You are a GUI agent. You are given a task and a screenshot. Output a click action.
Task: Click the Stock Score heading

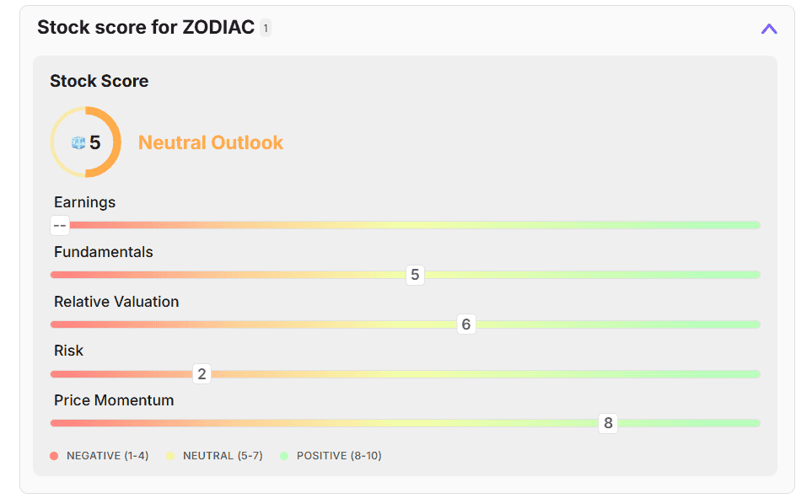coord(99,81)
